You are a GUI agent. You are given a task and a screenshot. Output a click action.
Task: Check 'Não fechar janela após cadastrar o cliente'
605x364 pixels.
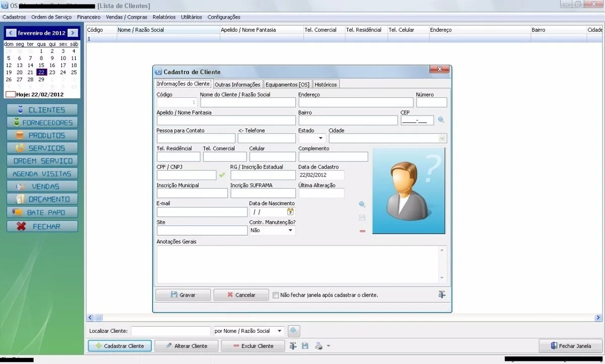(276, 295)
